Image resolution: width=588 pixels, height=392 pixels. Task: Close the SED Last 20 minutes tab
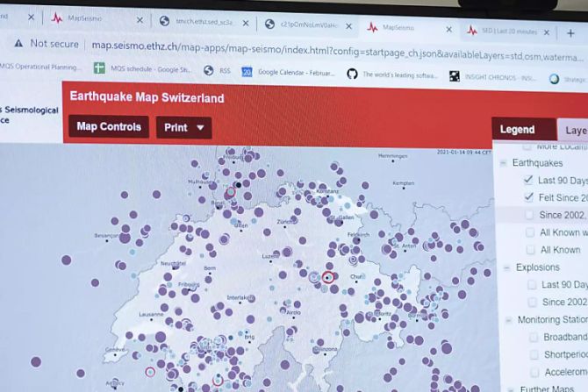tap(547, 32)
